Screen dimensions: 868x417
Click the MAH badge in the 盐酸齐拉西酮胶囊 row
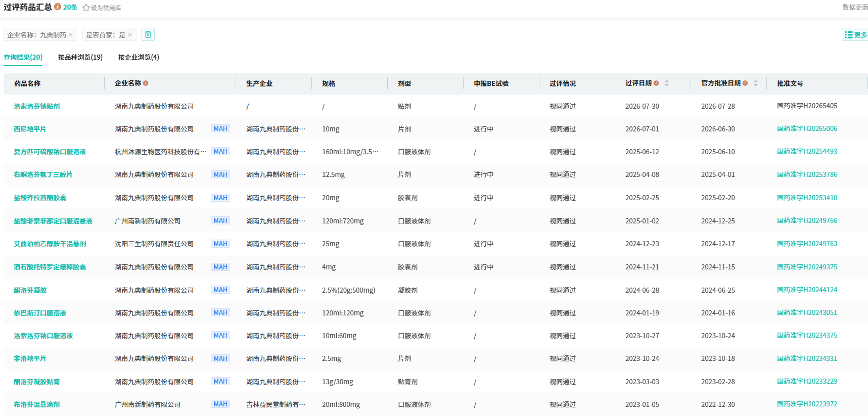pyautogui.click(x=220, y=198)
